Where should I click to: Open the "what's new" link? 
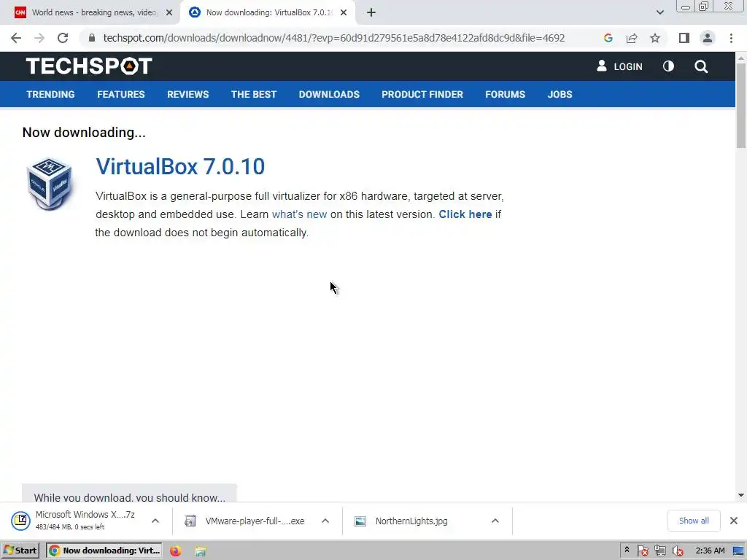(299, 214)
